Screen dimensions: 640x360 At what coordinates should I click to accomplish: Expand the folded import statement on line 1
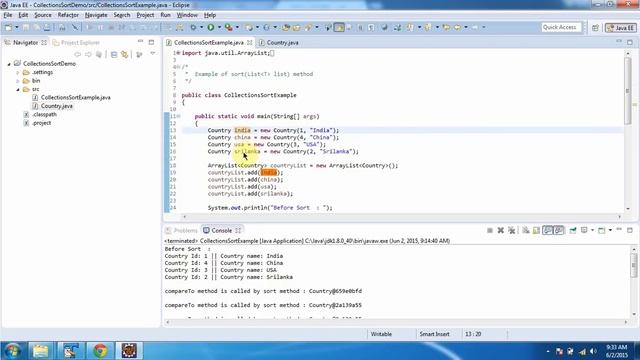pos(178,53)
